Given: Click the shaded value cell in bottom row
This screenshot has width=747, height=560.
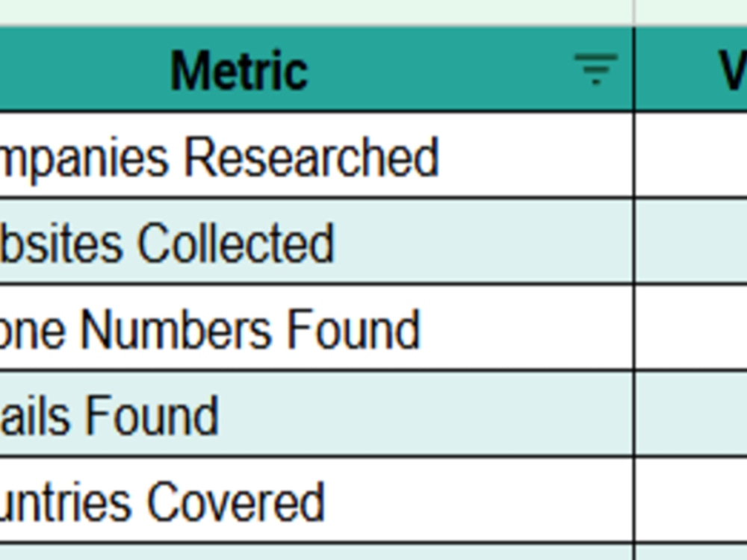Looking at the screenshot, I should click(691, 553).
